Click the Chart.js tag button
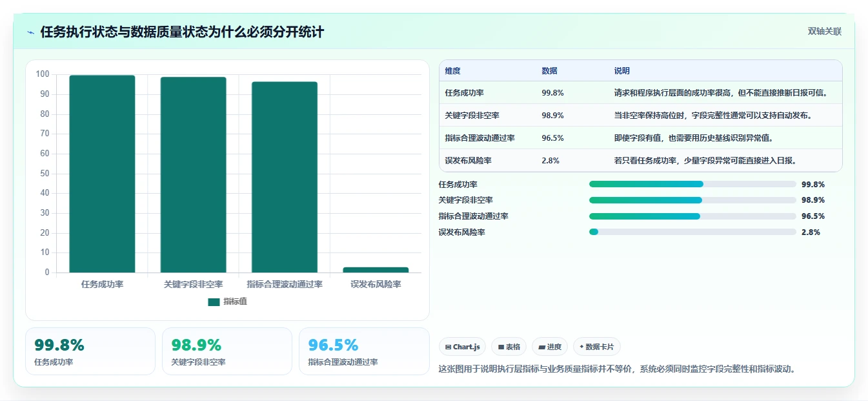This screenshot has height=401, width=868. click(x=462, y=347)
